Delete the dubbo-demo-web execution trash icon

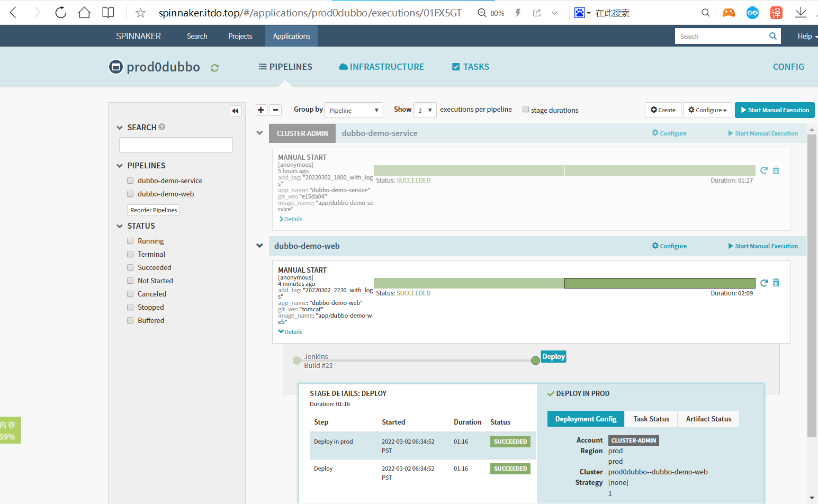coord(776,283)
